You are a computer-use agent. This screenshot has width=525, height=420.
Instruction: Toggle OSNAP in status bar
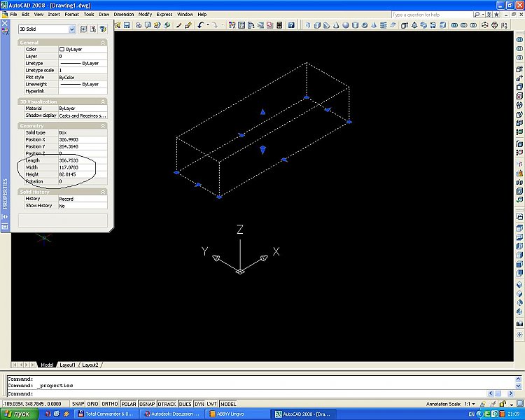(147, 404)
